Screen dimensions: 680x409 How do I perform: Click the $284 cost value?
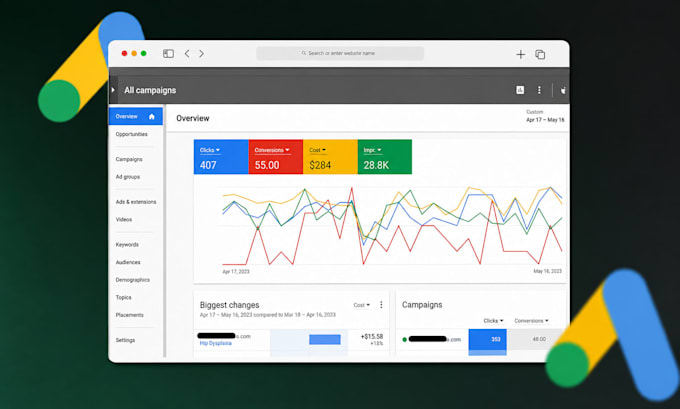pyautogui.click(x=320, y=165)
